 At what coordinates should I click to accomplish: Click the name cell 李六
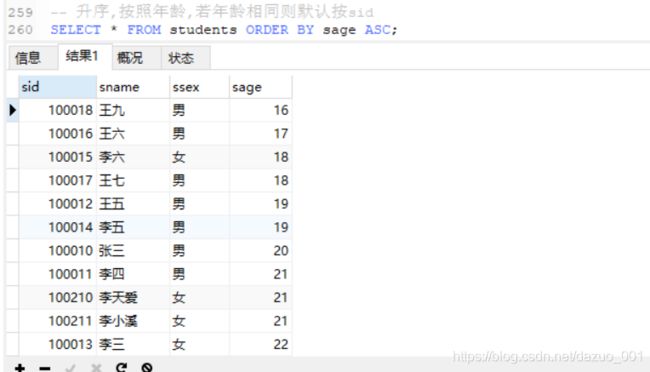point(133,157)
